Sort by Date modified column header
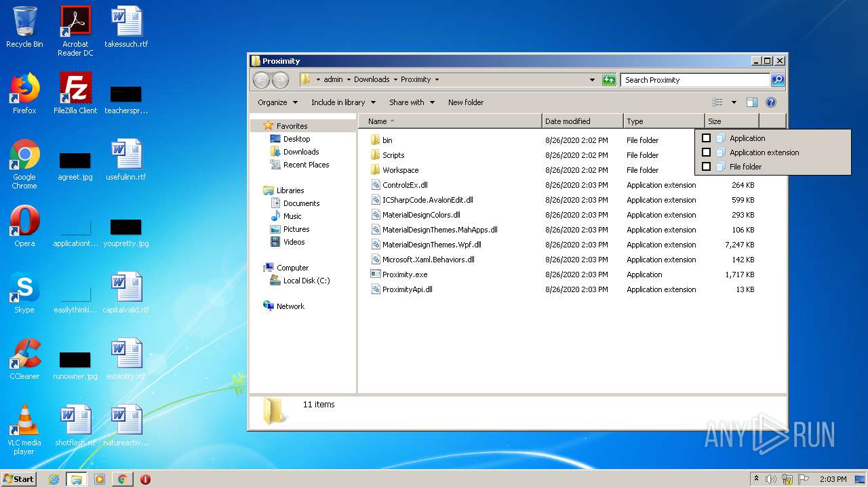The width and height of the screenshot is (868, 488). [x=583, y=121]
